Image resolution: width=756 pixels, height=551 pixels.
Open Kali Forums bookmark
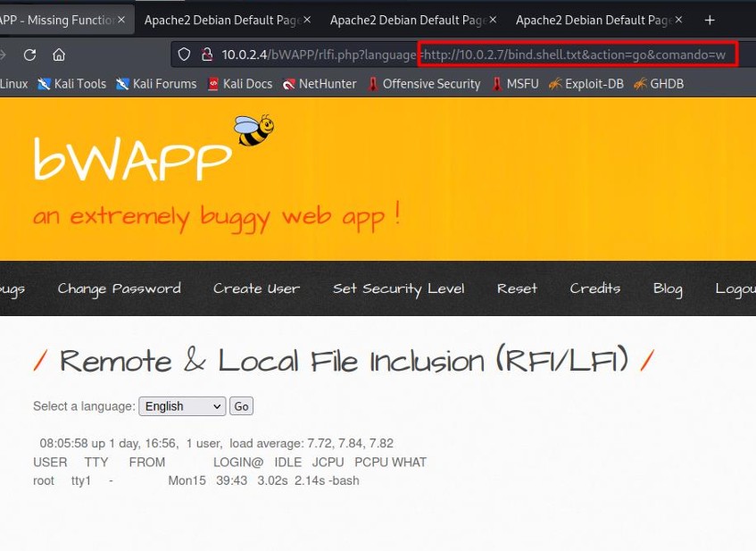[x=156, y=84]
